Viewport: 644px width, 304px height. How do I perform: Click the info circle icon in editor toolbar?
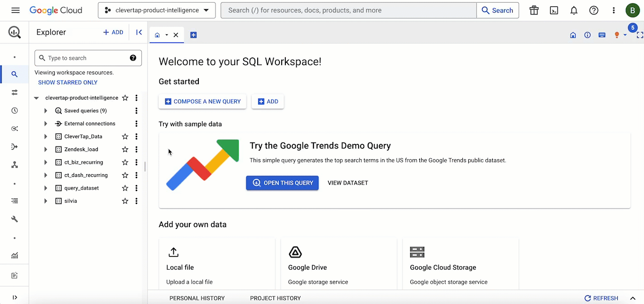(587, 35)
